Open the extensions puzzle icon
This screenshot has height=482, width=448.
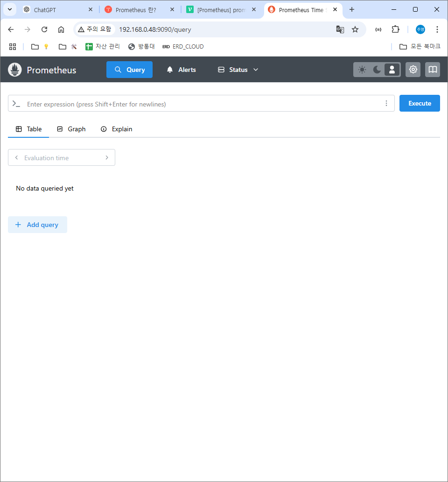pyautogui.click(x=395, y=29)
